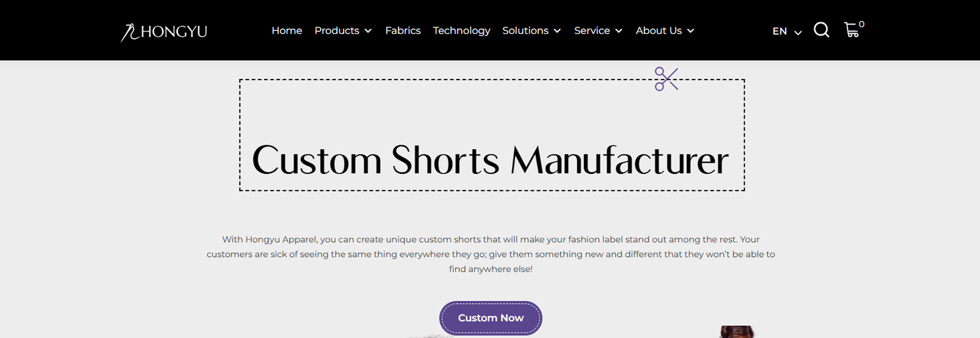Open the shopping cart icon

[x=851, y=30]
